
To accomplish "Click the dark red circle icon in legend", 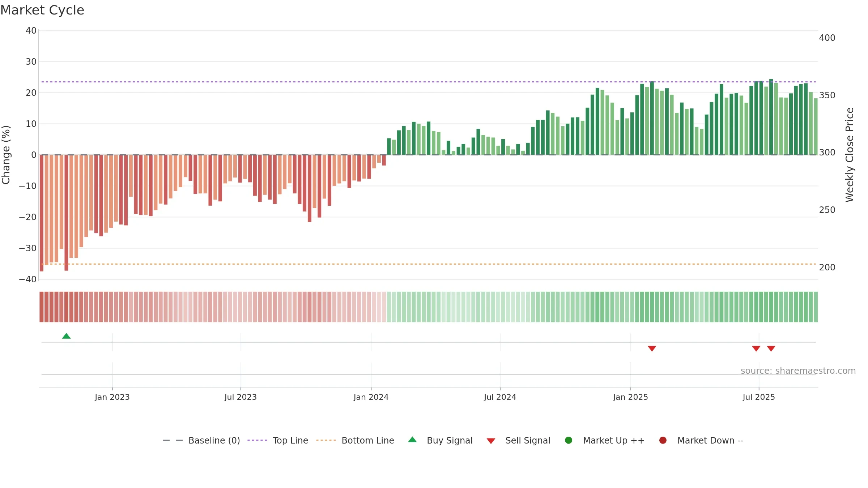I will click(663, 440).
